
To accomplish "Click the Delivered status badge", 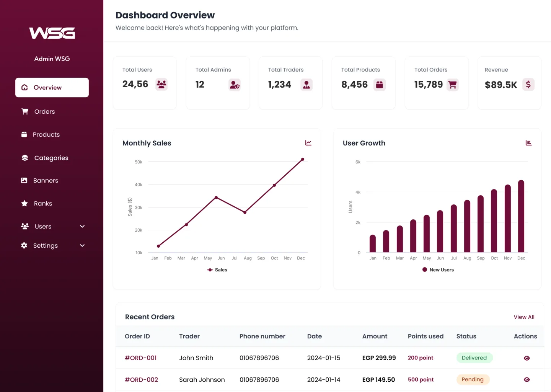I will (x=474, y=358).
